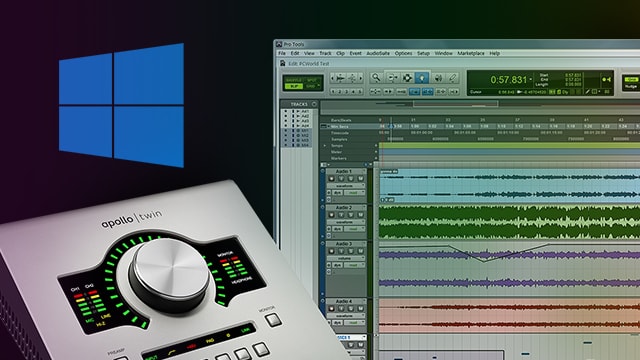Enable Slip edit mode
This screenshot has height=360, width=640.
click(293, 86)
